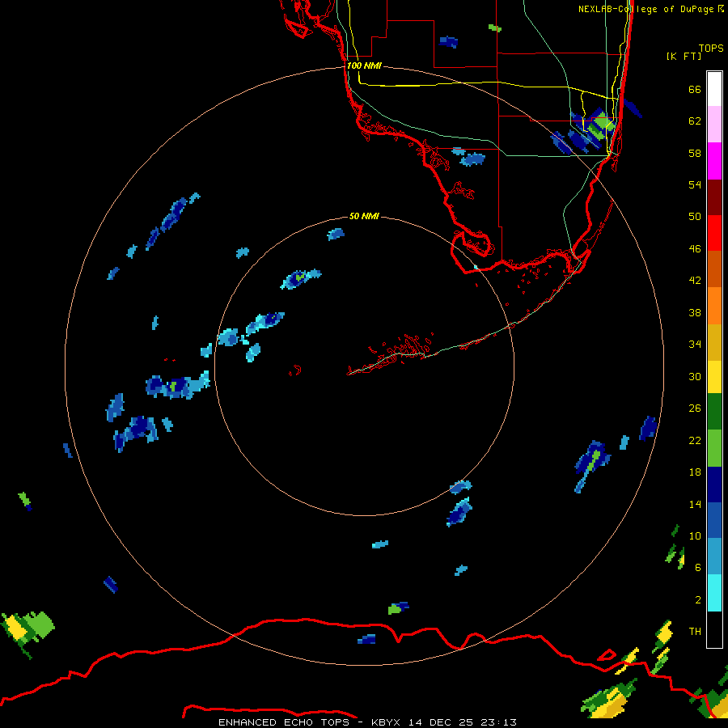728x728 pixels.
Task: Click legend value 62
Action: [x=695, y=121]
